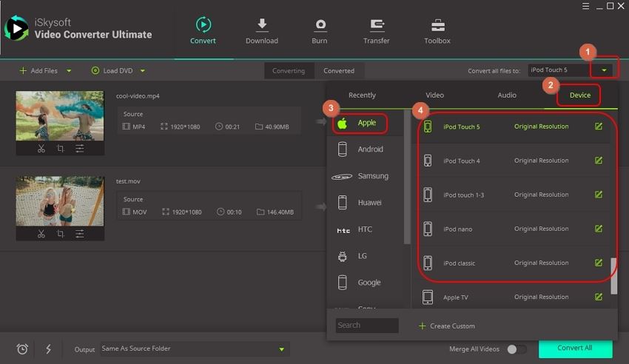Toggle the Merge All Videos switch

tap(517, 349)
